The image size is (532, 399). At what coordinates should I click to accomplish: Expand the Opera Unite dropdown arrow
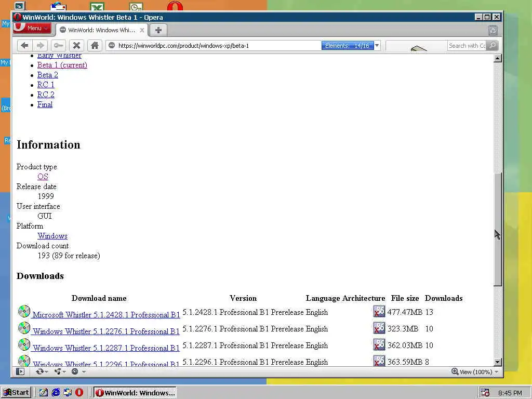[x=64, y=372]
